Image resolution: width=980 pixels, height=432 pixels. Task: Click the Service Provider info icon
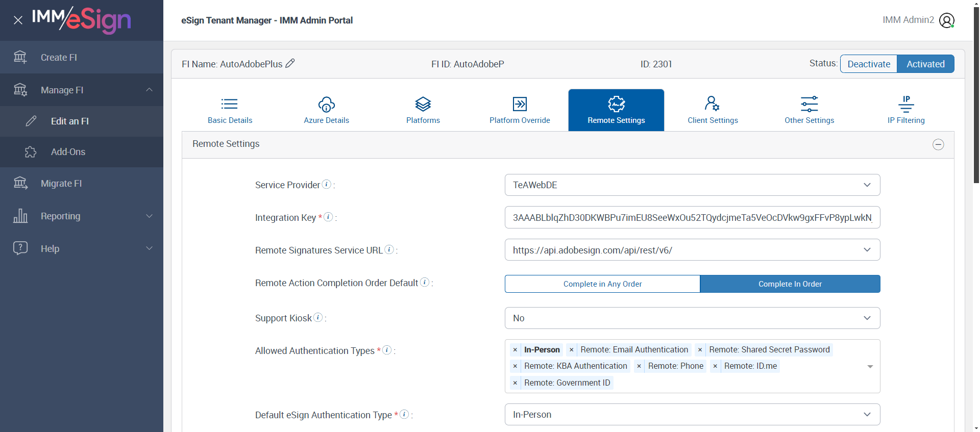327,184
